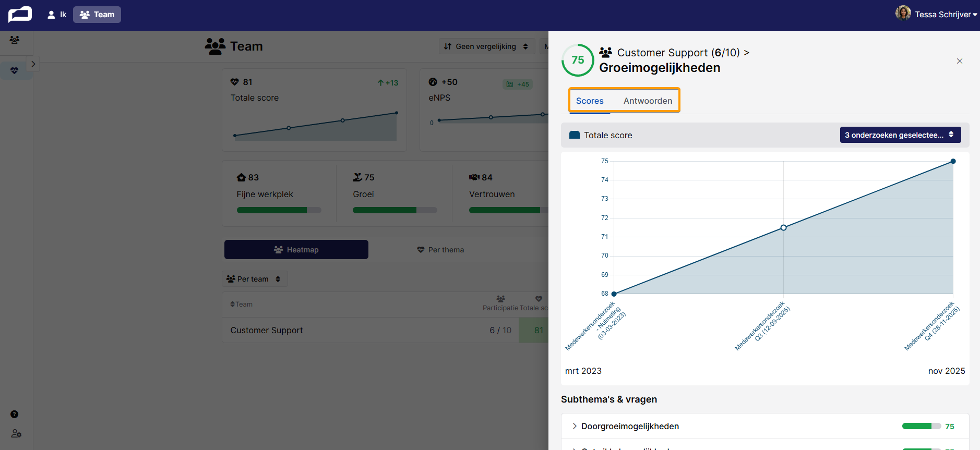Screen dimensions: 980x450
Task: Click the Fijne werkplek theme label
Action: (x=265, y=194)
